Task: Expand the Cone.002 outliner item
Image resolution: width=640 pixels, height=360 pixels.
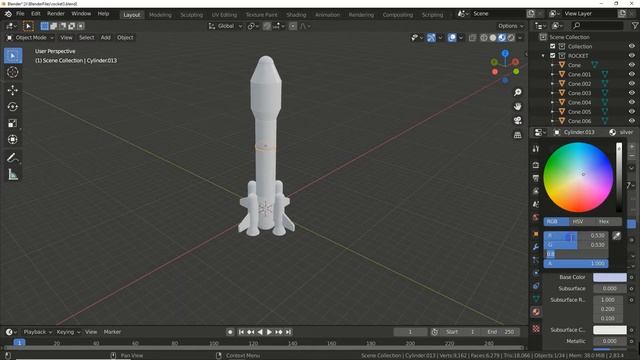Action: pyautogui.click(x=552, y=84)
